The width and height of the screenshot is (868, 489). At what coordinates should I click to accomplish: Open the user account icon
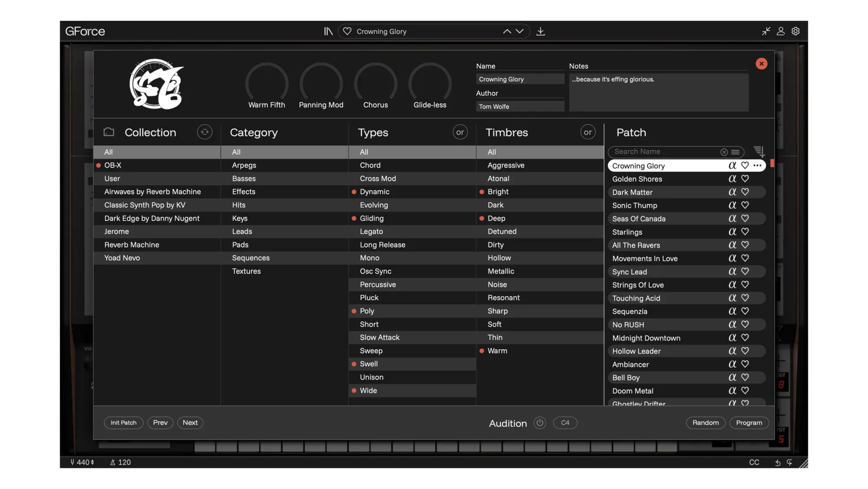[781, 31]
